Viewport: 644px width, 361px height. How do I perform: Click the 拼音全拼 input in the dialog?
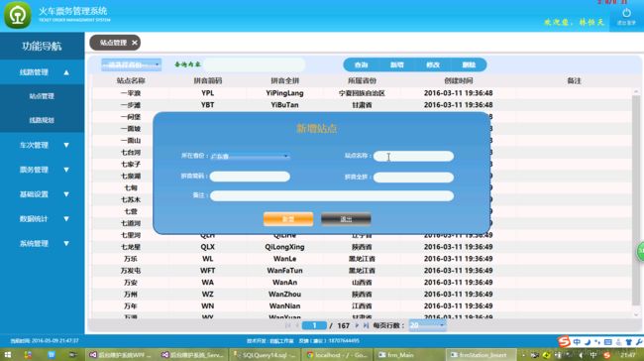point(413,178)
